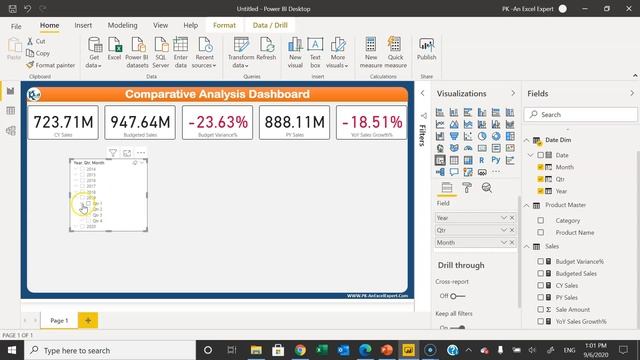This screenshot has width=640, height=360.
Task: Select the stacked bar chart visual
Action: click(x=440, y=112)
